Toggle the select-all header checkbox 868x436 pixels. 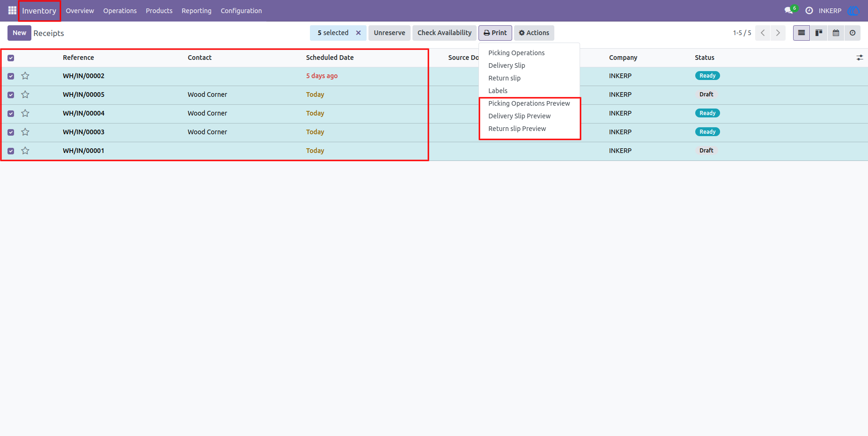(11, 58)
